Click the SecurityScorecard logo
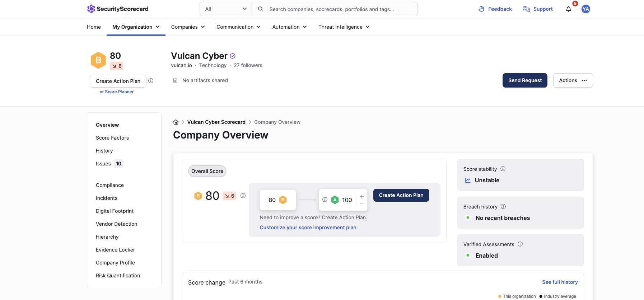The image size is (644, 300). tap(118, 9)
